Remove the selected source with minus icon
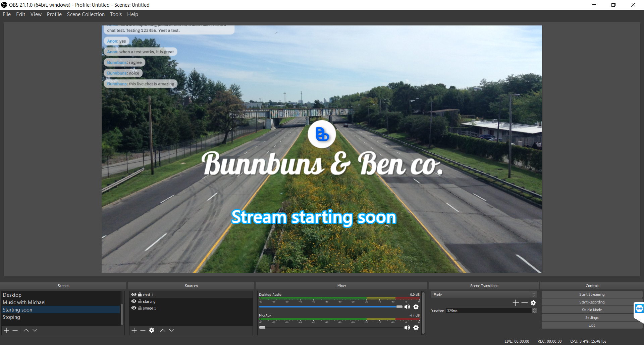Image resolution: width=644 pixels, height=345 pixels. (143, 330)
